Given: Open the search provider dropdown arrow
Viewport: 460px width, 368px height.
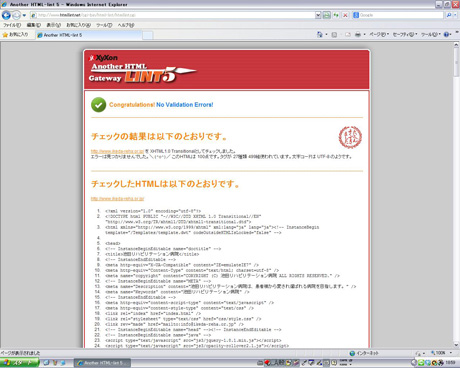Looking at the screenshot, I should [455, 15].
